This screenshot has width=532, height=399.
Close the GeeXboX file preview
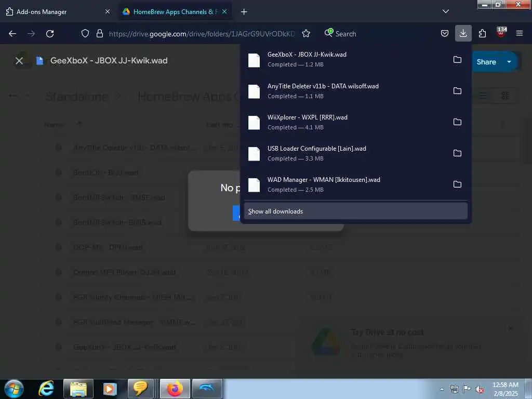[19, 61]
